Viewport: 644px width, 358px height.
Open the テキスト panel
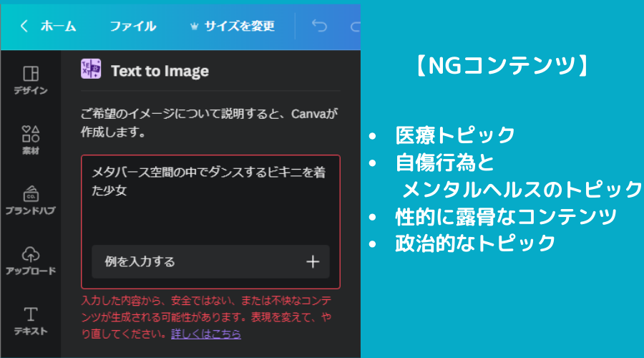[31, 321]
